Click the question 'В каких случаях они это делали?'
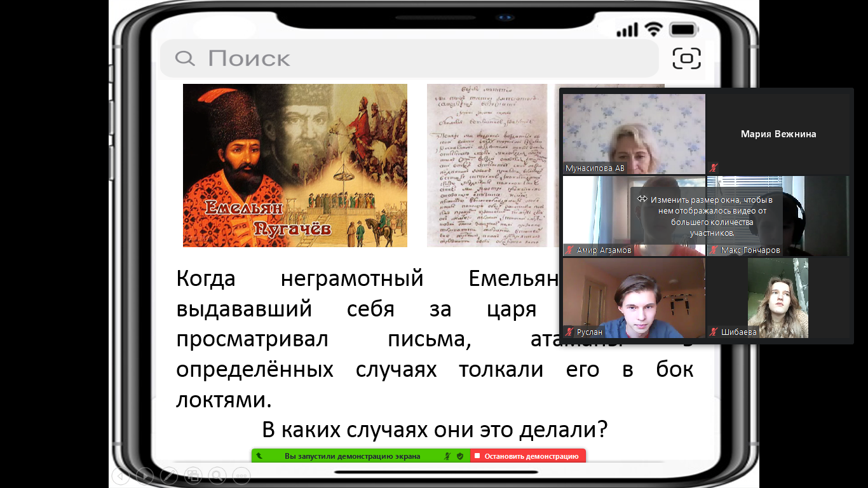The width and height of the screenshot is (868, 488). 435,430
